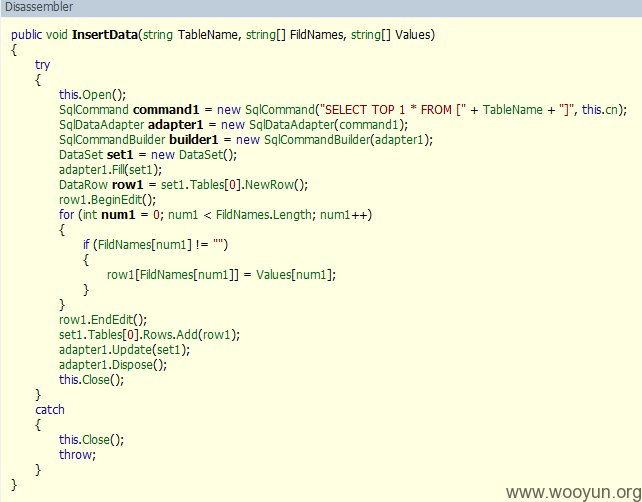Image resolution: width=642 pixels, height=502 pixels.
Task: Follow the NewRow method link
Action: click(x=269, y=185)
